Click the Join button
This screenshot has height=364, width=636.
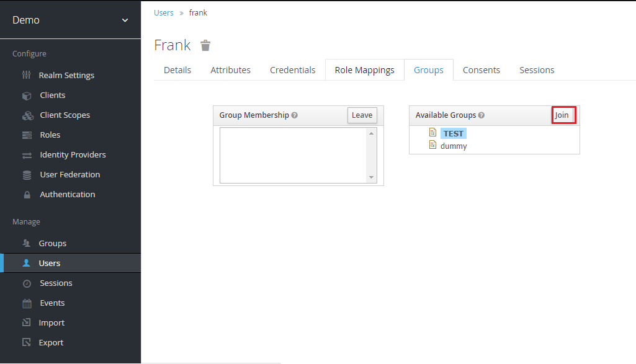coord(563,115)
